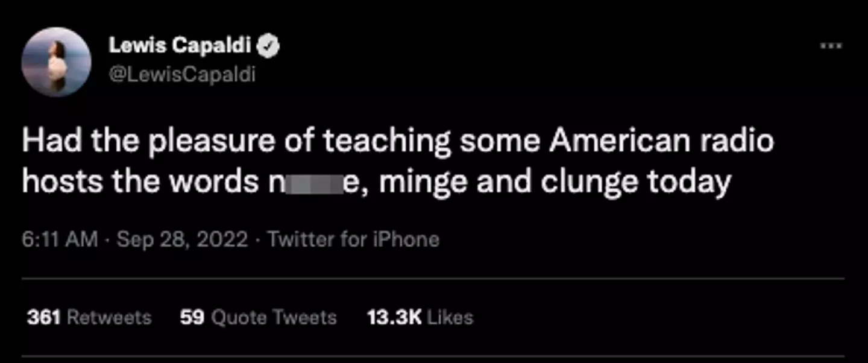The height and width of the screenshot is (363, 868).
Task: Click the word "words" in the tweet
Action: [210, 182]
